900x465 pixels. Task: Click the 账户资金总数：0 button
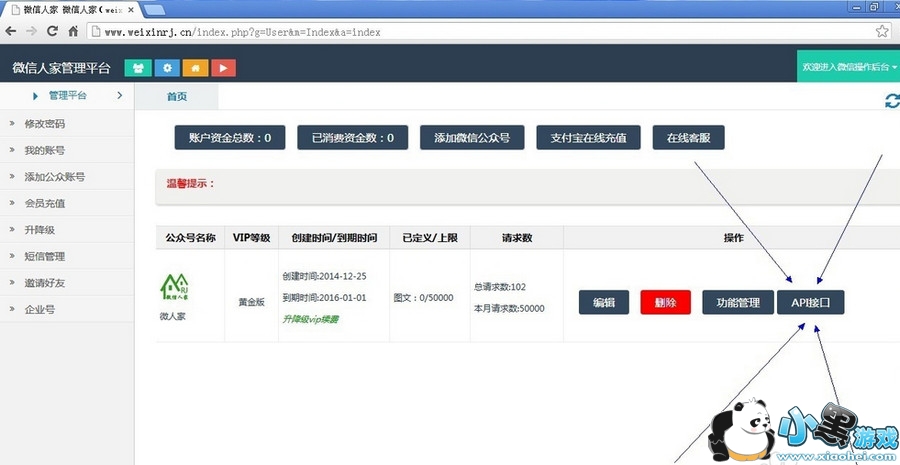tap(230, 138)
